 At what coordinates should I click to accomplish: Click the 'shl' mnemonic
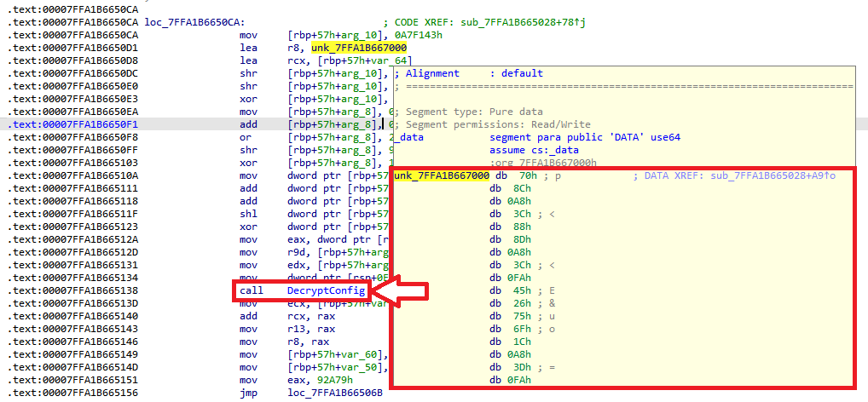point(248,215)
